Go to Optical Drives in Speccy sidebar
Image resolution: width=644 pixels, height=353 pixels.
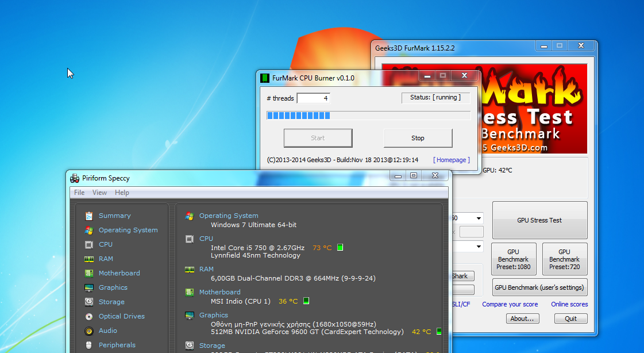[122, 316]
